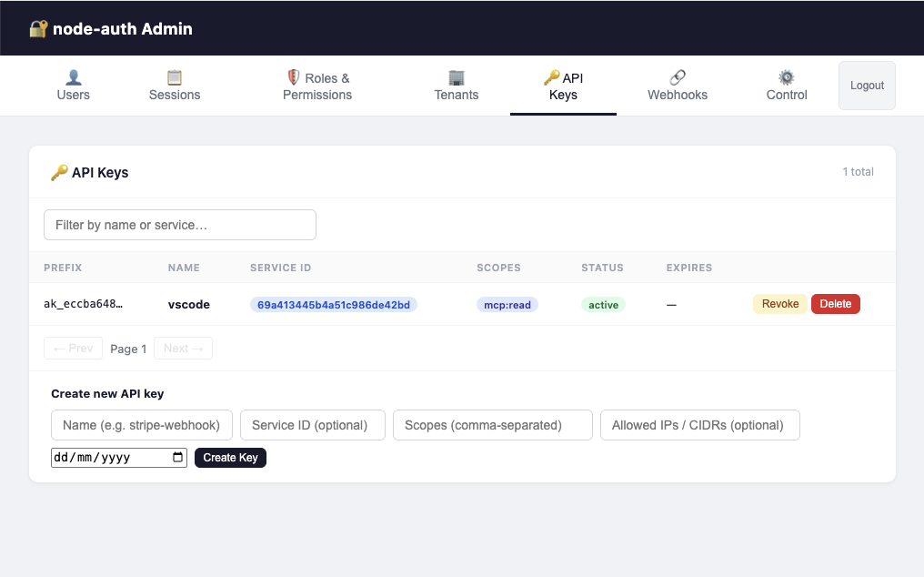Image resolution: width=924 pixels, height=577 pixels.
Task: Open the Sessions tab
Action: click(x=174, y=86)
